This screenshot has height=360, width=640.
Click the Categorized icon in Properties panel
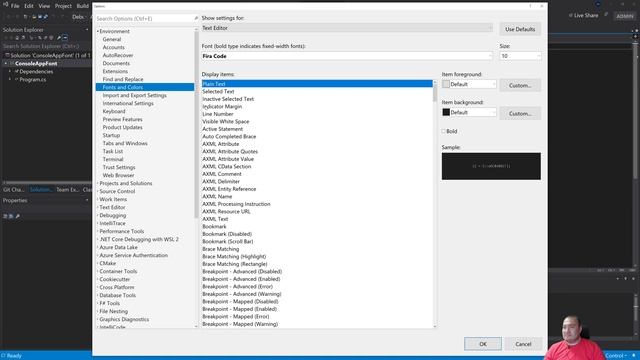[5, 216]
